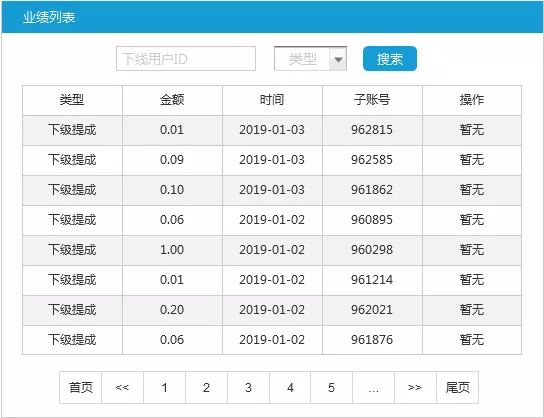This screenshot has width=544, height=418.
Task: Focus the 下线用户ID input field
Action: (186, 59)
